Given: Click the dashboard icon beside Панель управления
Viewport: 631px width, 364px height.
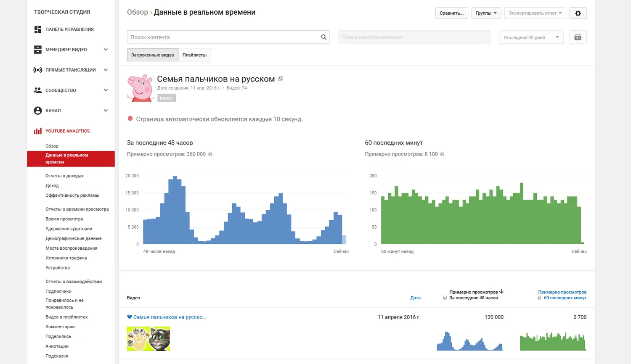Looking at the screenshot, I should pyautogui.click(x=38, y=29).
